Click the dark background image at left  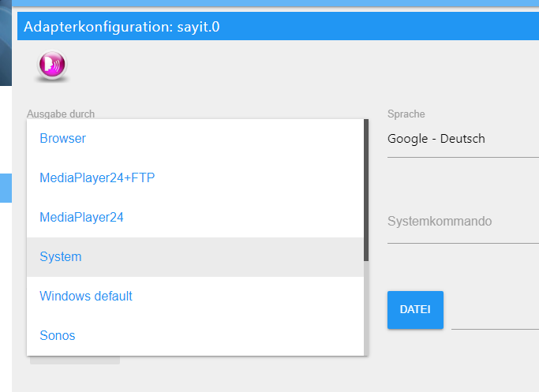pyautogui.click(x=6, y=47)
